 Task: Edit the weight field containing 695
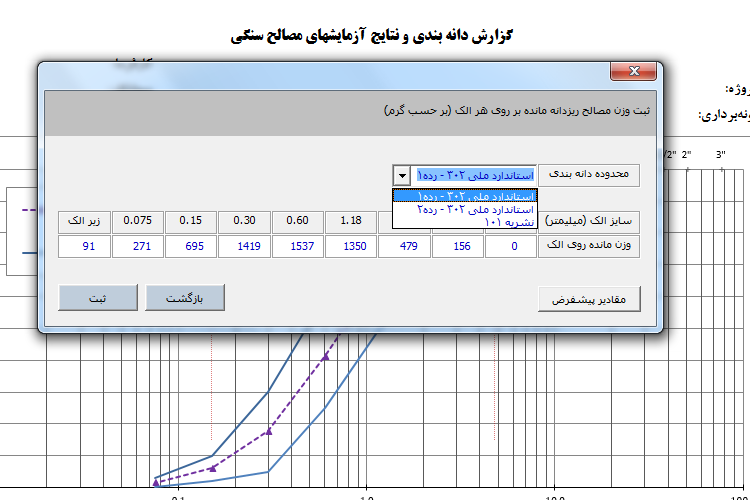tap(191, 246)
